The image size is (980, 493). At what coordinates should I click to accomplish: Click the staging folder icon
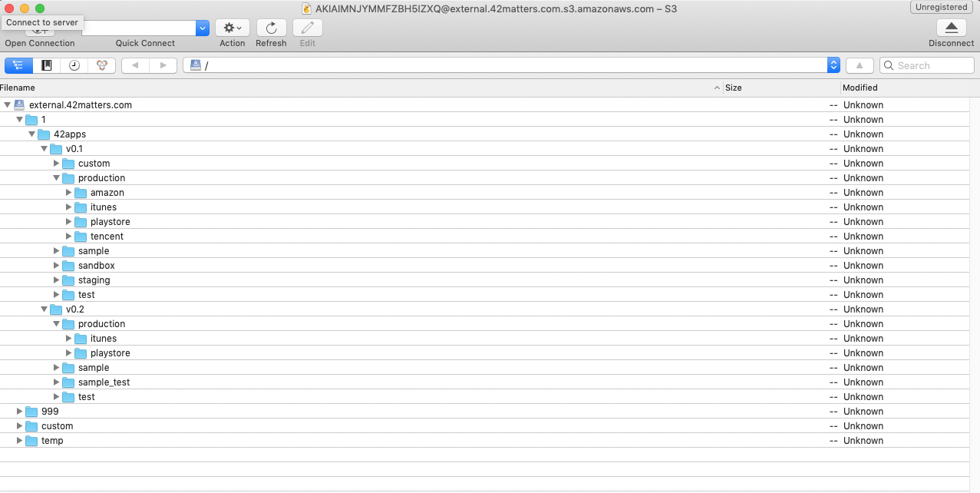pos(68,280)
